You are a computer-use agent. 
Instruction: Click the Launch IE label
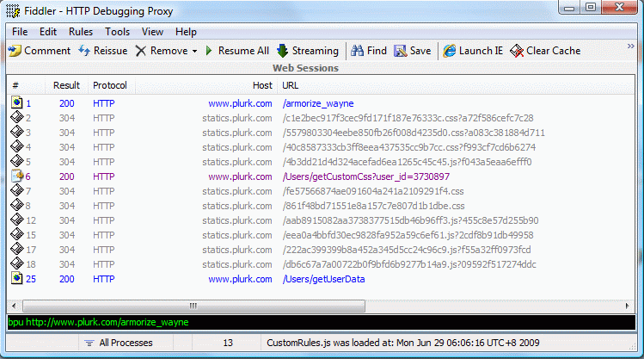click(x=481, y=51)
